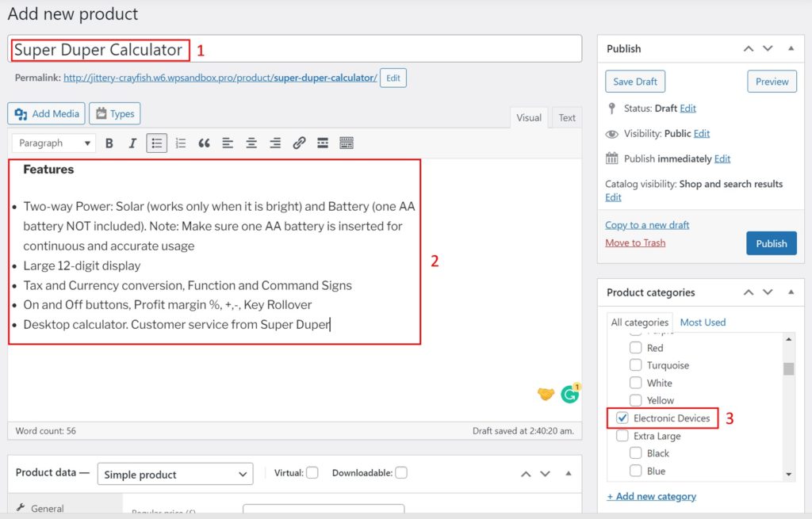Toggle numbered list button
The width and height of the screenshot is (812, 519).
point(180,143)
